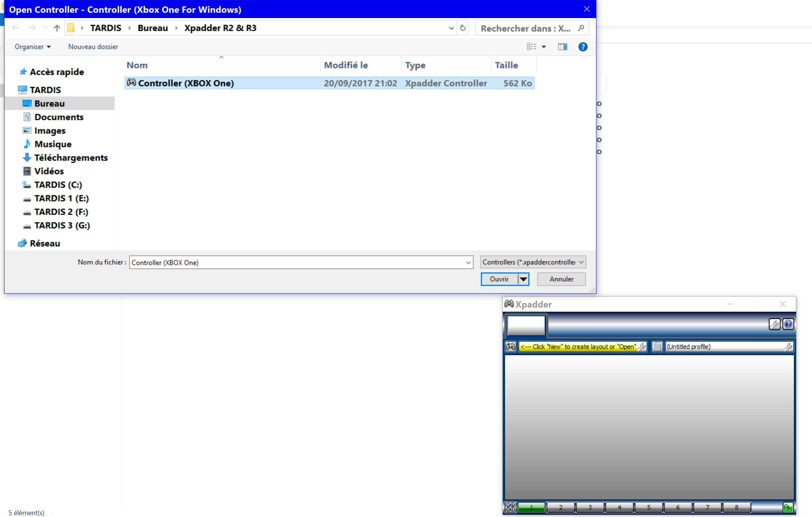812x517 pixels.
Task: Sort files by Taille column header
Action: point(514,65)
